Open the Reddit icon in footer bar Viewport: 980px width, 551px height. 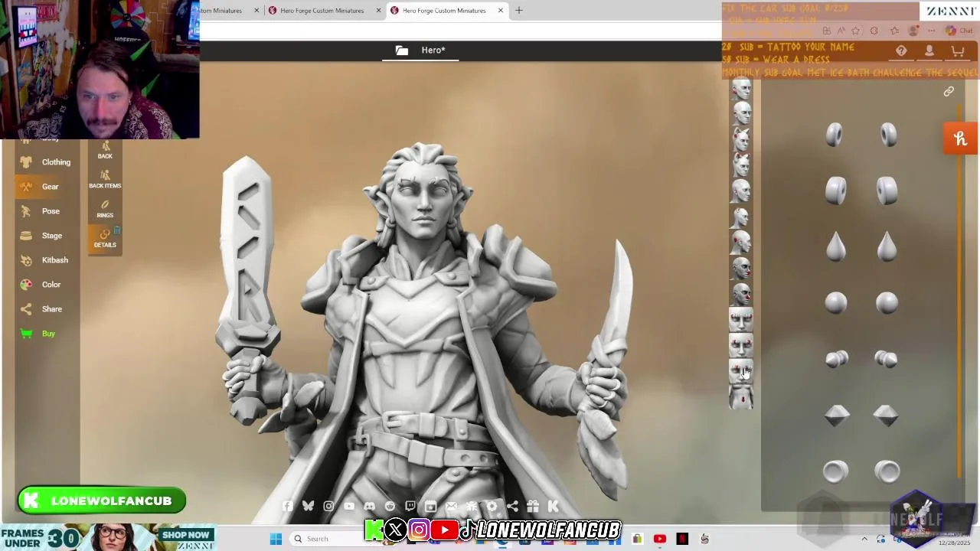click(390, 506)
